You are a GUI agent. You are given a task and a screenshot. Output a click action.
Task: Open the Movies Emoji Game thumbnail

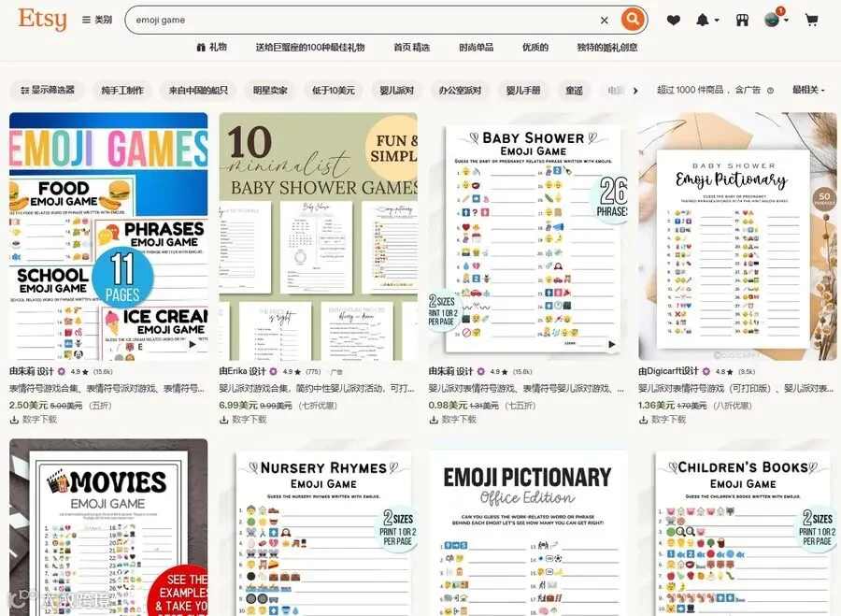(108, 527)
